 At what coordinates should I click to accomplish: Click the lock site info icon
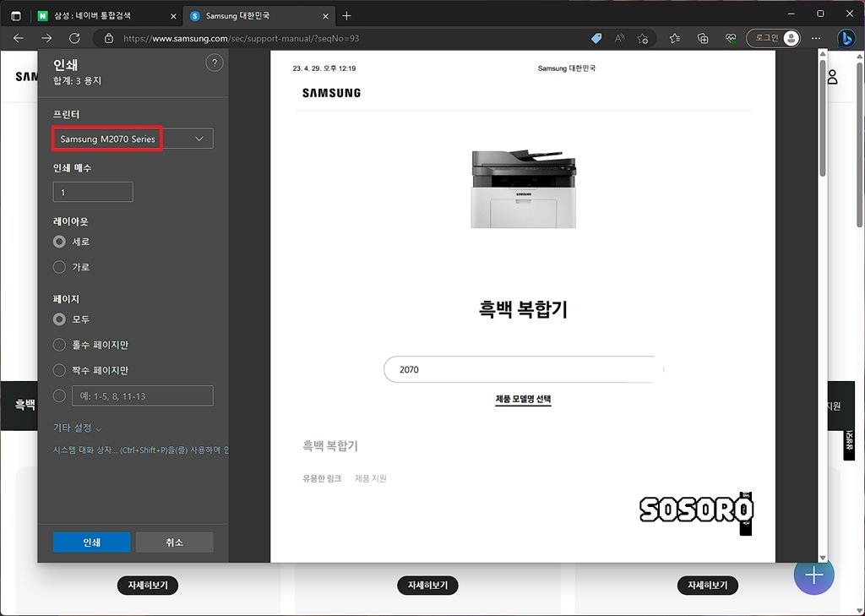tap(109, 38)
